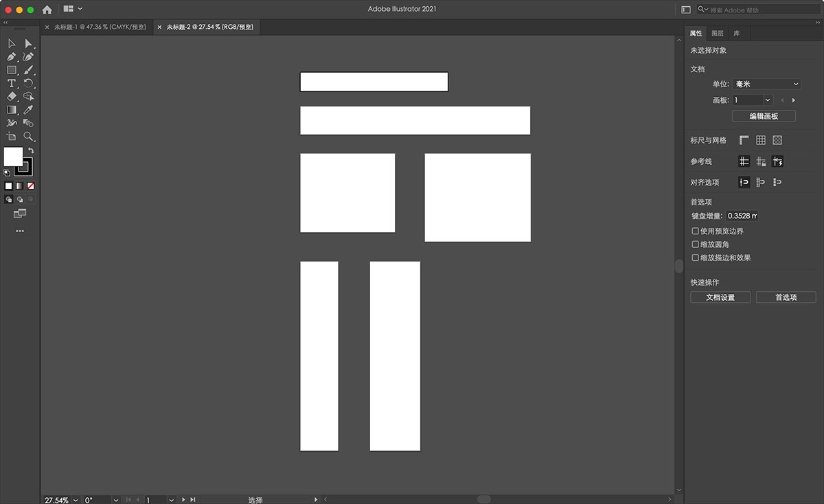Switch to the Artboard tool

pyautogui.click(x=12, y=136)
